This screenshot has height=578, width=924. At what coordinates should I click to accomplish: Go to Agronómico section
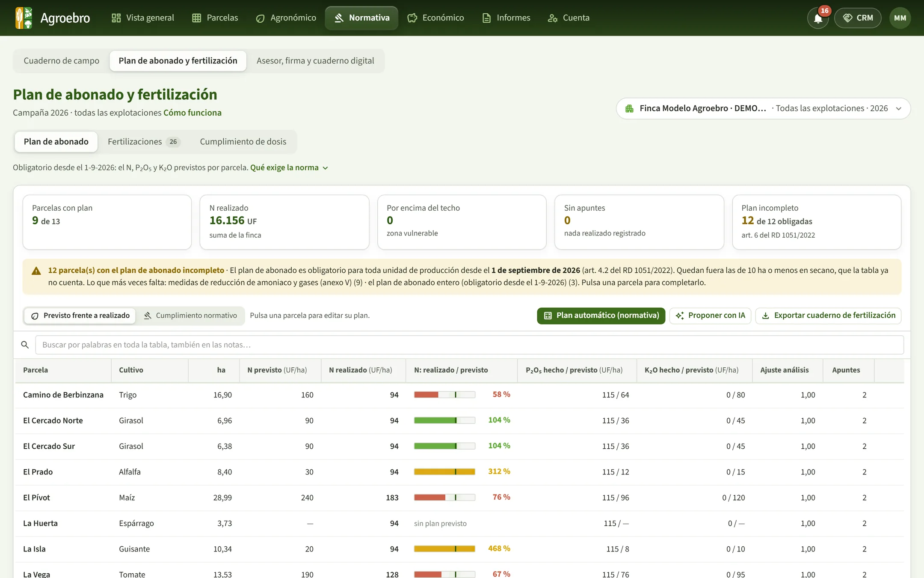pos(286,18)
